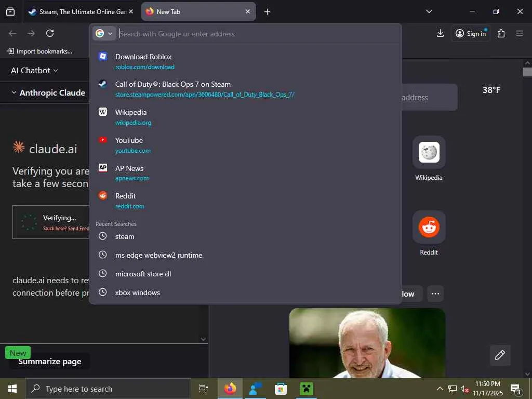The height and width of the screenshot is (399, 532).
Task: Switch to the Steam browser tab
Action: tap(81, 11)
